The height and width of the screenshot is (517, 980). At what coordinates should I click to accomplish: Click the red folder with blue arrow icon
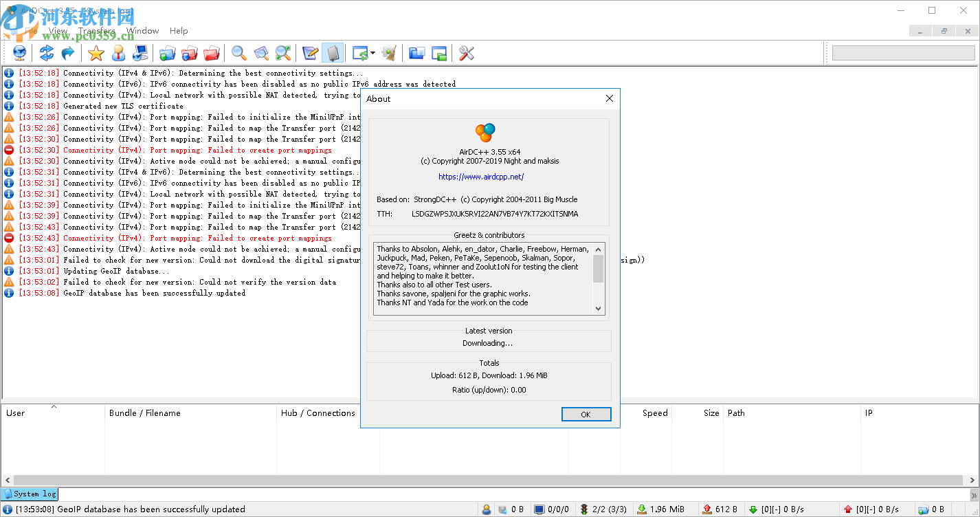point(190,53)
